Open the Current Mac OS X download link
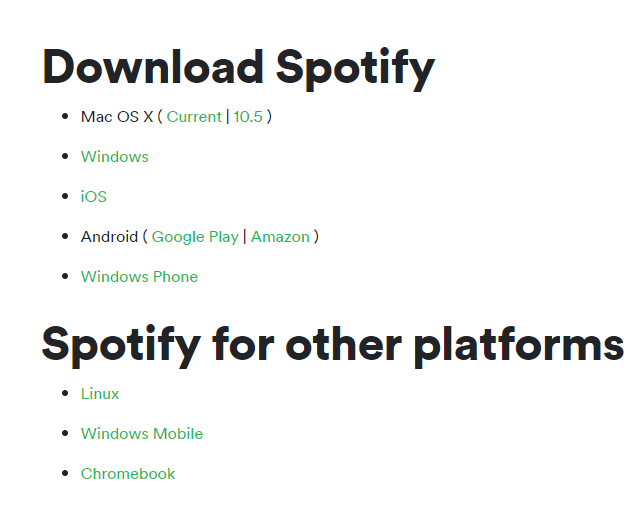This screenshot has height=523, width=635. (194, 117)
